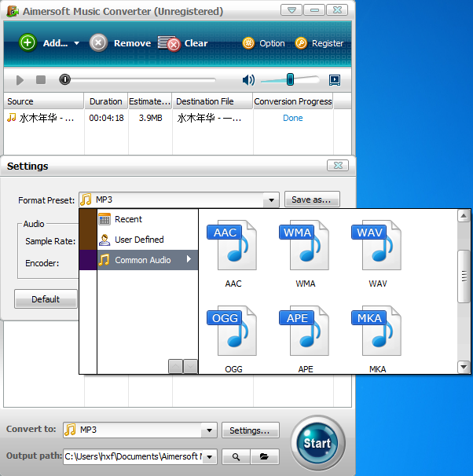Click the format list scrollbar thumb

click(x=464, y=276)
